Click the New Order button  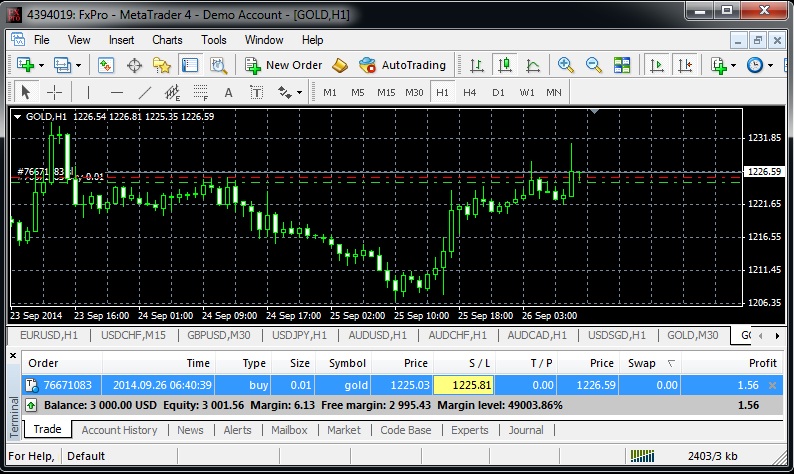point(284,65)
